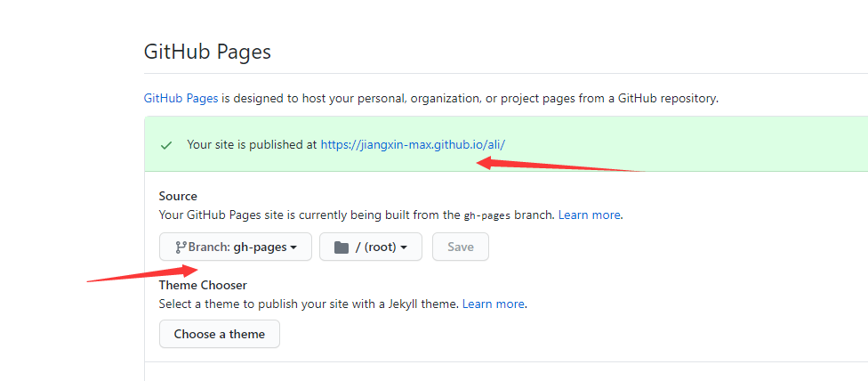Click the Source section label
868x381 pixels.
(178, 196)
